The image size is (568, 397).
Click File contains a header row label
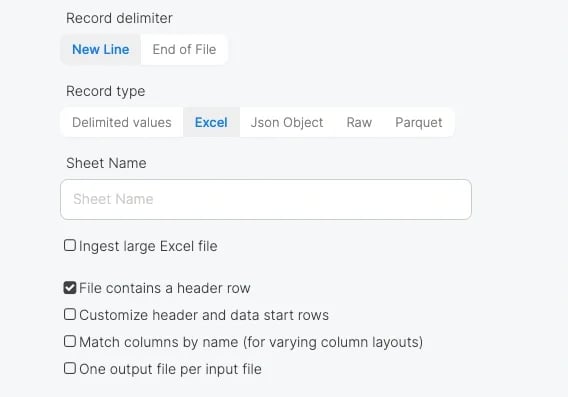click(165, 288)
